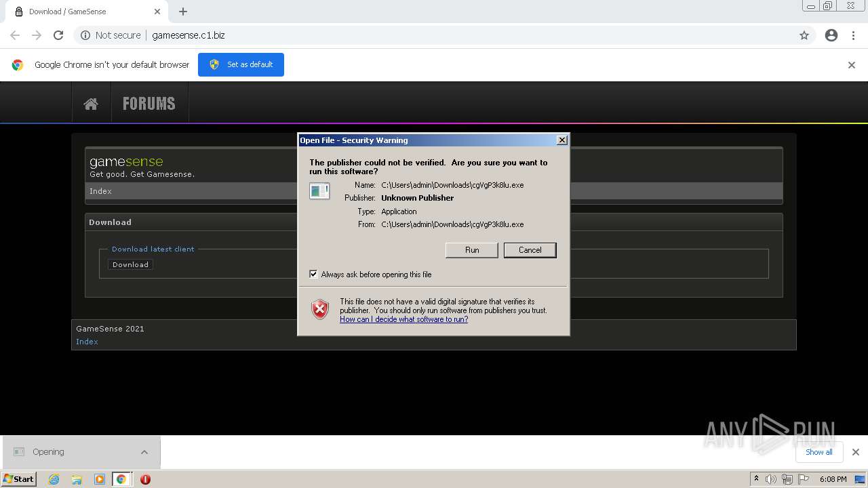Screen dimensions: 868x488
Task: Bookmark this page with the star icon
Action: pos(804,35)
